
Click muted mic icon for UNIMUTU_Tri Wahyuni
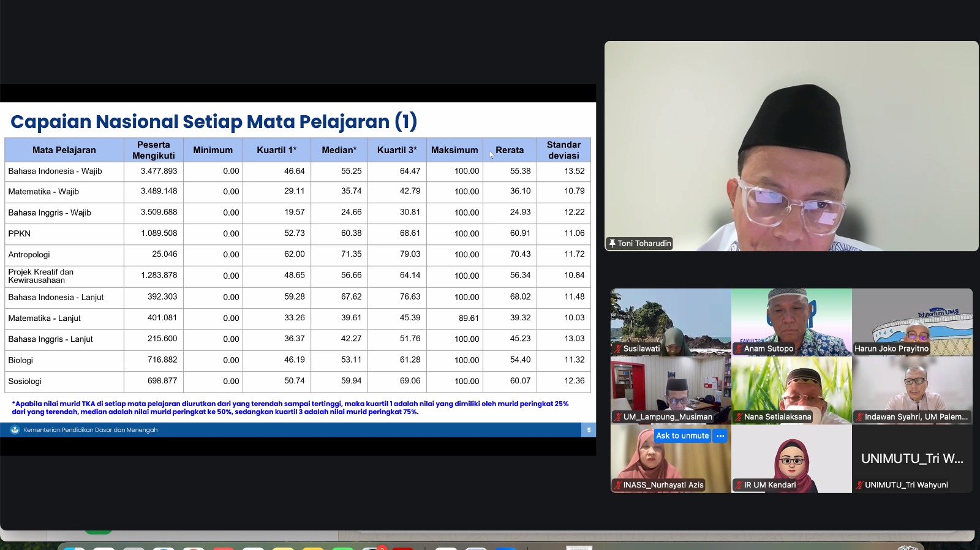coord(859,485)
